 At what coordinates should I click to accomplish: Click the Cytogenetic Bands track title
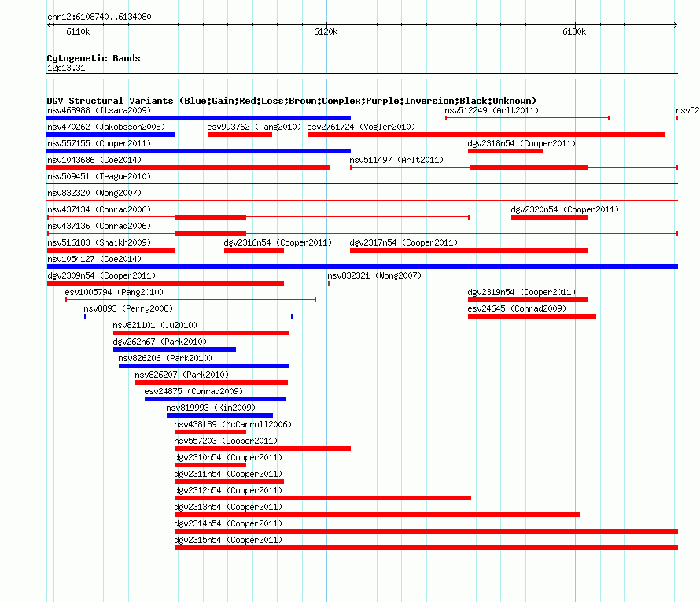(94, 58)
